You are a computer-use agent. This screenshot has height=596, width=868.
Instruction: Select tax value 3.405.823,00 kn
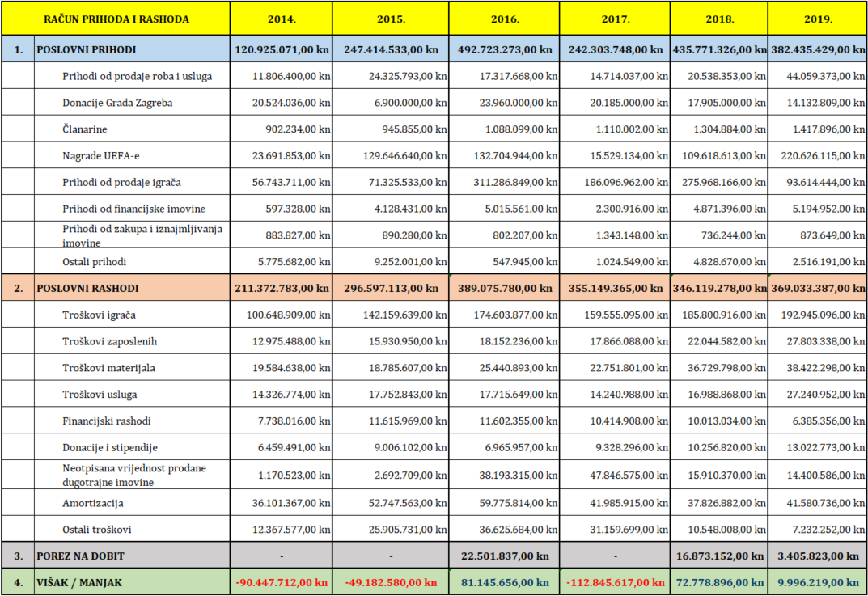(818, 556)
